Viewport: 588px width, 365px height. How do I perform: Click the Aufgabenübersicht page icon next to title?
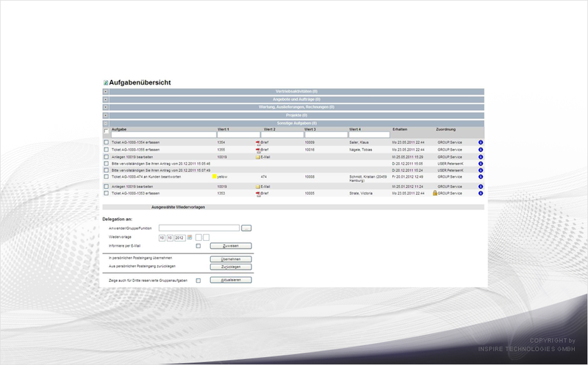(x=106, y=83)
